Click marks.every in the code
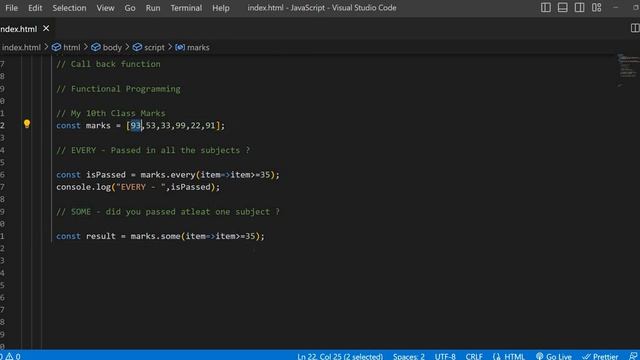 coord(168,175)
